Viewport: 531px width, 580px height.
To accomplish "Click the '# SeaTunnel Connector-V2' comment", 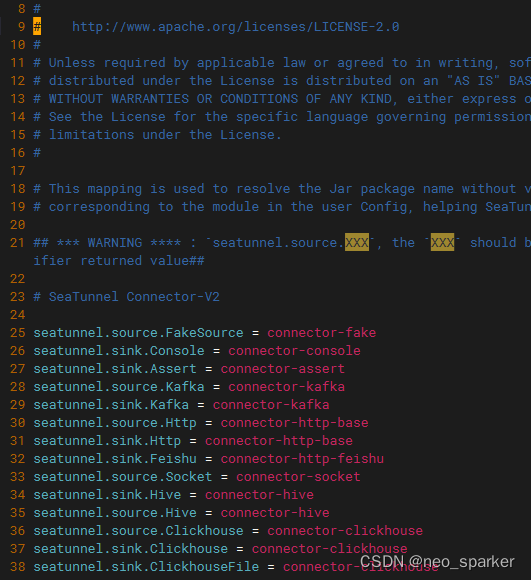I will pos(126,297).
